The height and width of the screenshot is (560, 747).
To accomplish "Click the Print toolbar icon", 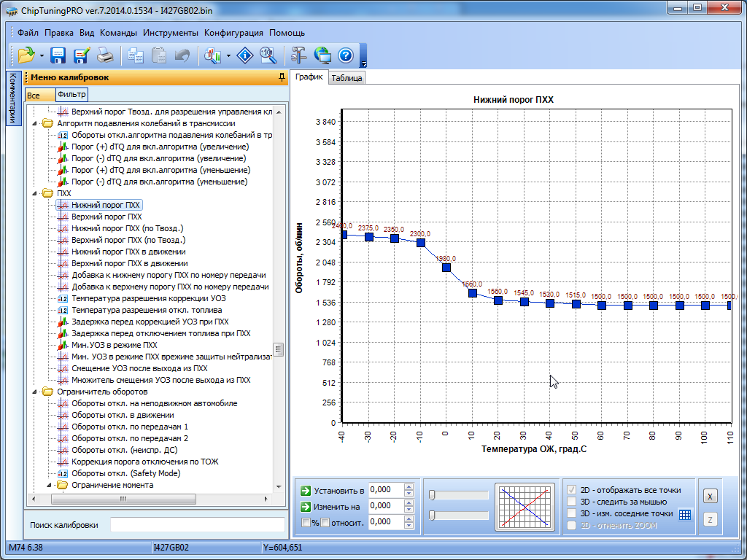I will point(104,55).
